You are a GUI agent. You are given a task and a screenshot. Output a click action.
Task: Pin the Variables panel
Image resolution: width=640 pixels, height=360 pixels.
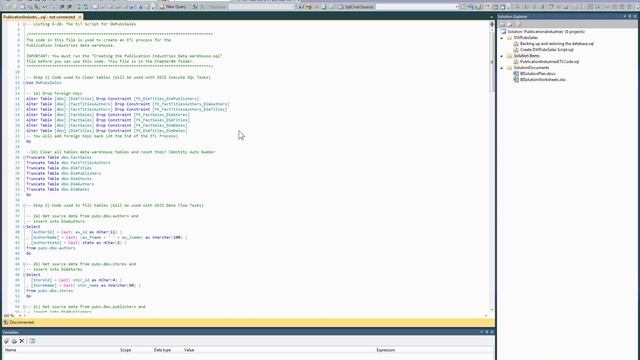[487, 332]
